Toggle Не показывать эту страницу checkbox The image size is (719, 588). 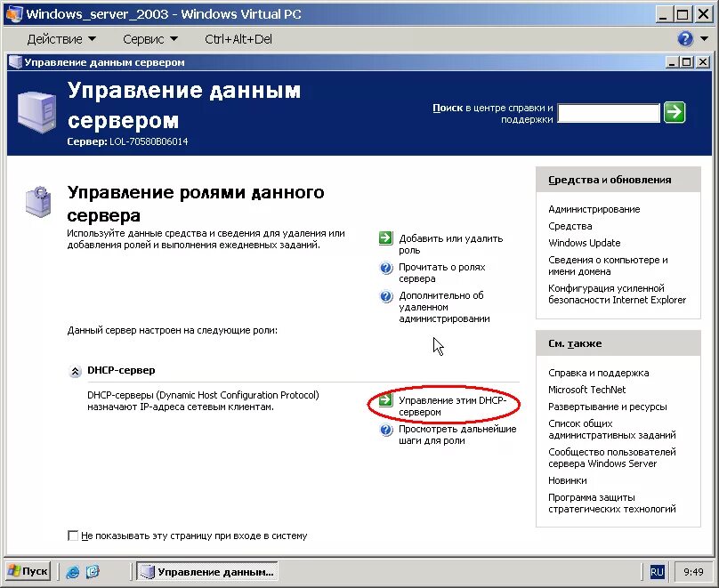[72, 536]
